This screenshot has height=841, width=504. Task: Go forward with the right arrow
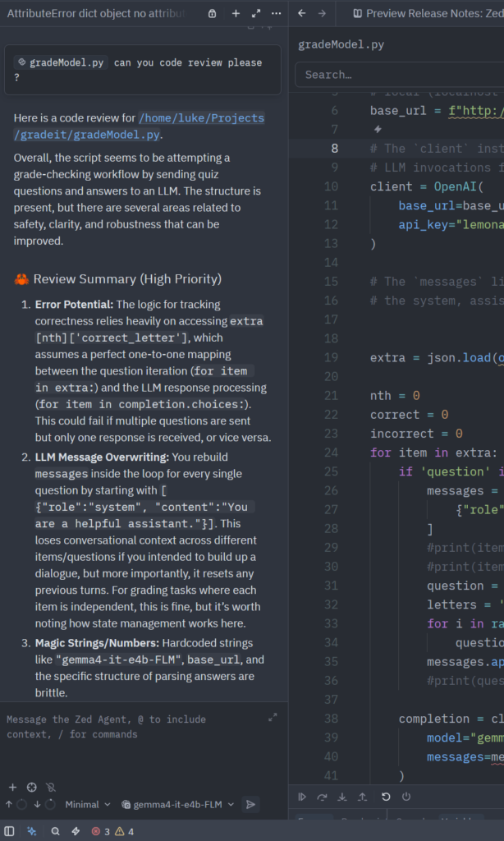pyautogui.click(x=322, y=13)
